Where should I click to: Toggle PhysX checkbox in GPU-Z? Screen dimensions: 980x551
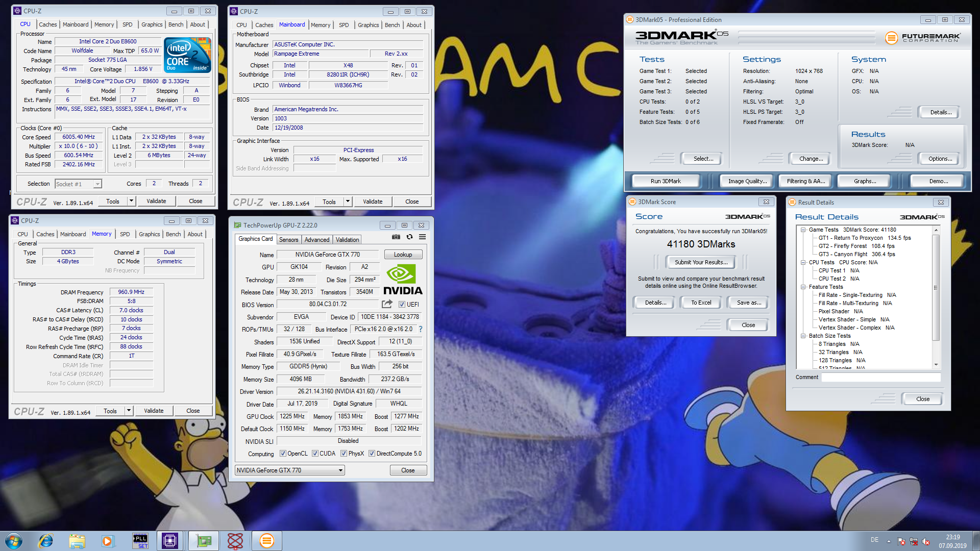(x=344, y=454)
